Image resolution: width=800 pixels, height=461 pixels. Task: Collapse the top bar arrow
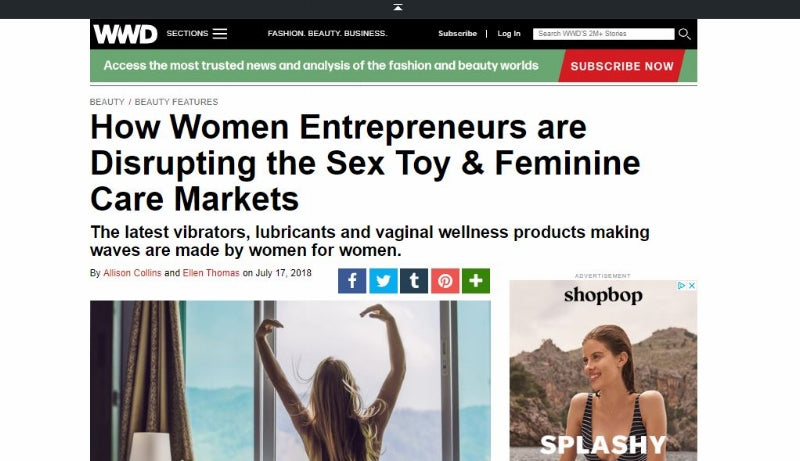click(398, 7)
